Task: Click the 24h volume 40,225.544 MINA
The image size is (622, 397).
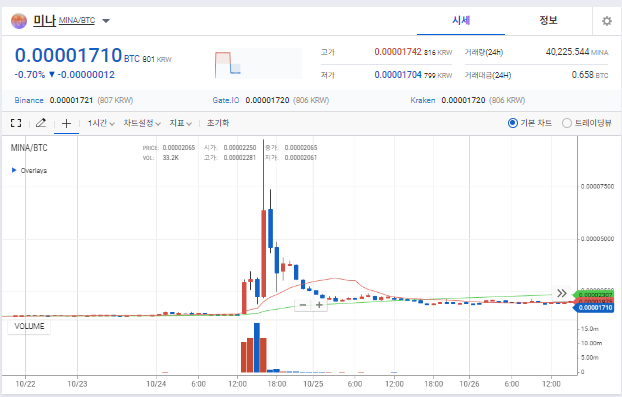Action: [576, 52]
